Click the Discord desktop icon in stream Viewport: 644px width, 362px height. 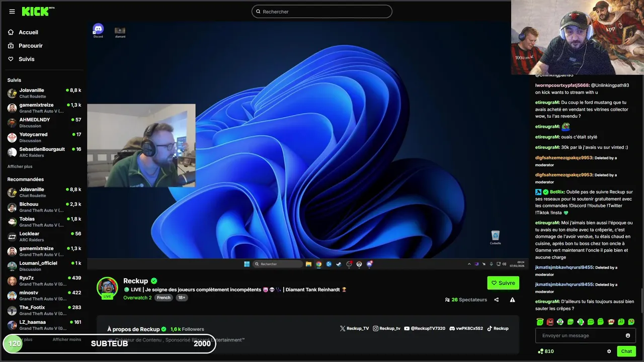coord(98,31)
